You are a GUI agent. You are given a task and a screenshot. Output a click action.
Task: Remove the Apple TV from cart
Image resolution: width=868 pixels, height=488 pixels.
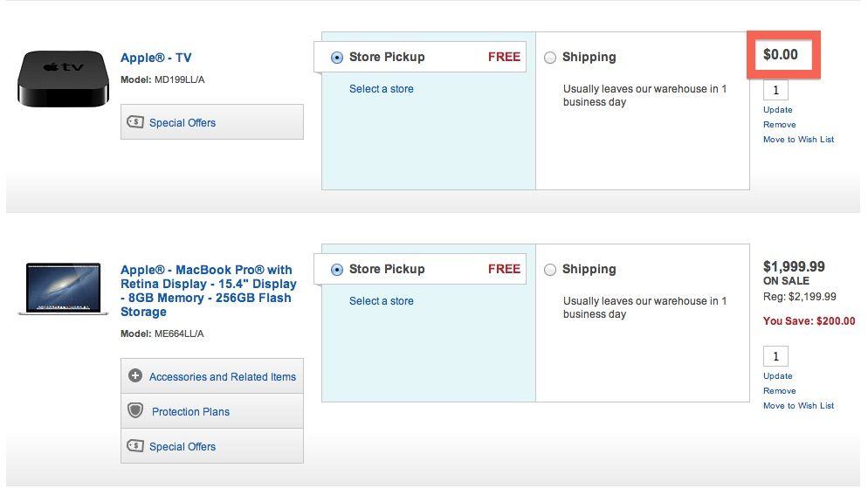tap(779, 125)
